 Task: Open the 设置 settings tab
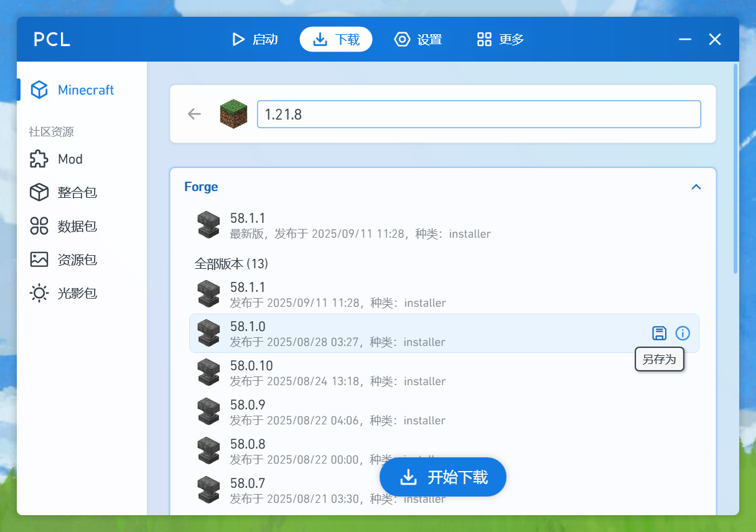pos(418,40)
